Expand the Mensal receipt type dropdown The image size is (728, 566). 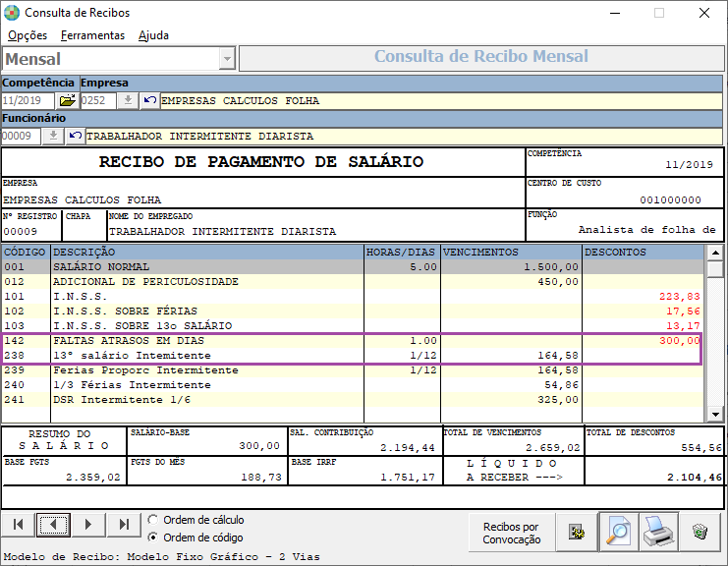[x=227, y=59]
